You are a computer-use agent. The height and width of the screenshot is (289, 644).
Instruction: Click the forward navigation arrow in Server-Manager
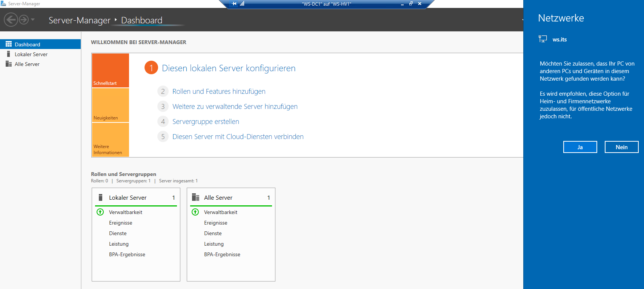[24, 20]
